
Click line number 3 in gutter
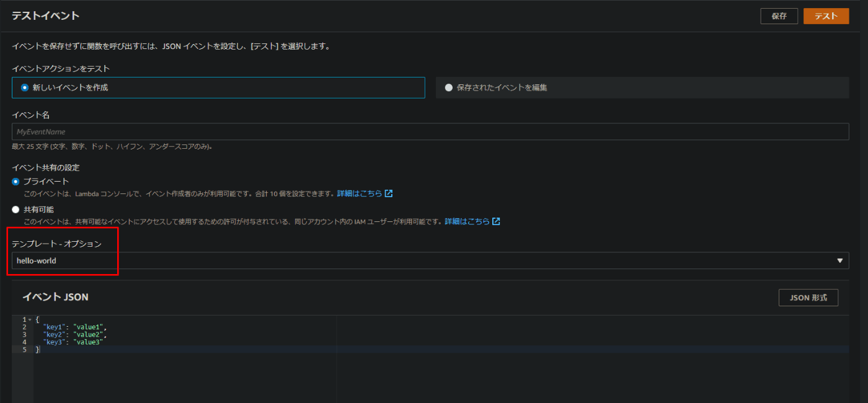pyautogui.click(x=24, y=334)
